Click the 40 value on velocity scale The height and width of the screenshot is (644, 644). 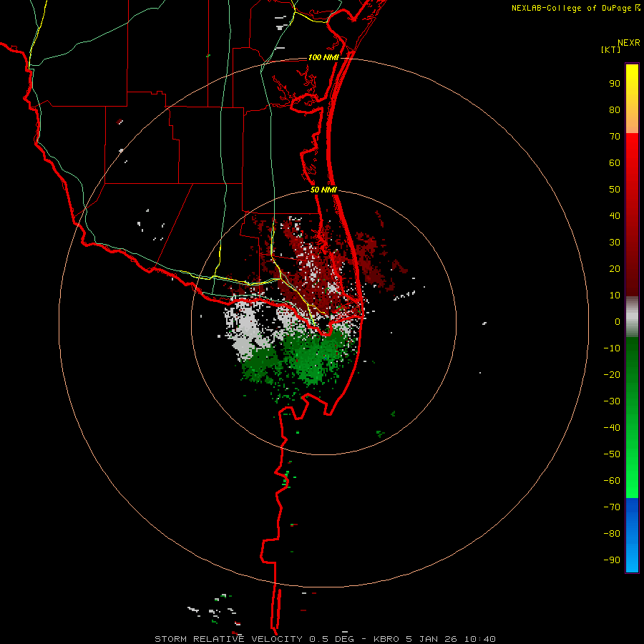(x=615, y=215)
